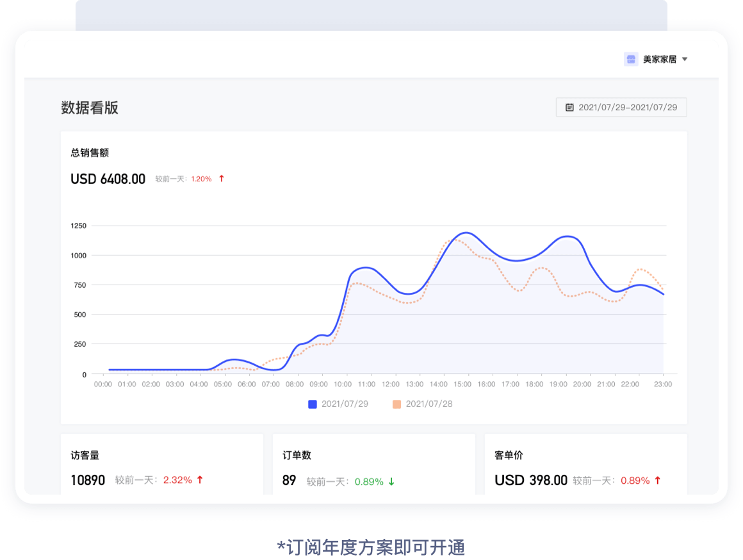This screenshot has height=560, width=743.
Task: Click the 订单数 card title
Action: point(297,455)
